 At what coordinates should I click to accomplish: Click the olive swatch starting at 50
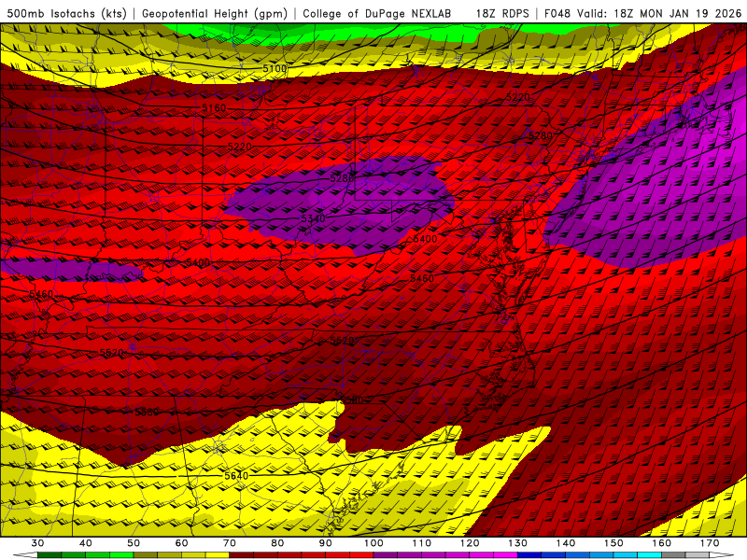pos(146,555)
